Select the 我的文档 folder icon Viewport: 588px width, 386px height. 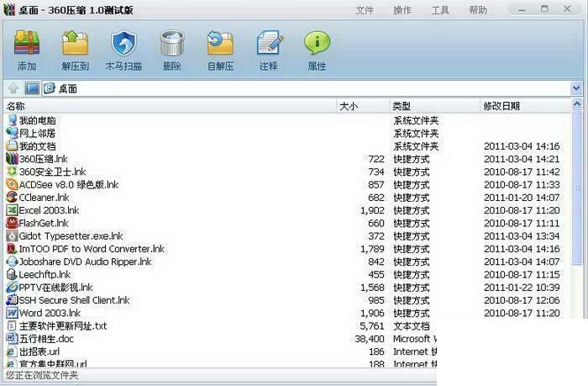click(x=12, y=145)
